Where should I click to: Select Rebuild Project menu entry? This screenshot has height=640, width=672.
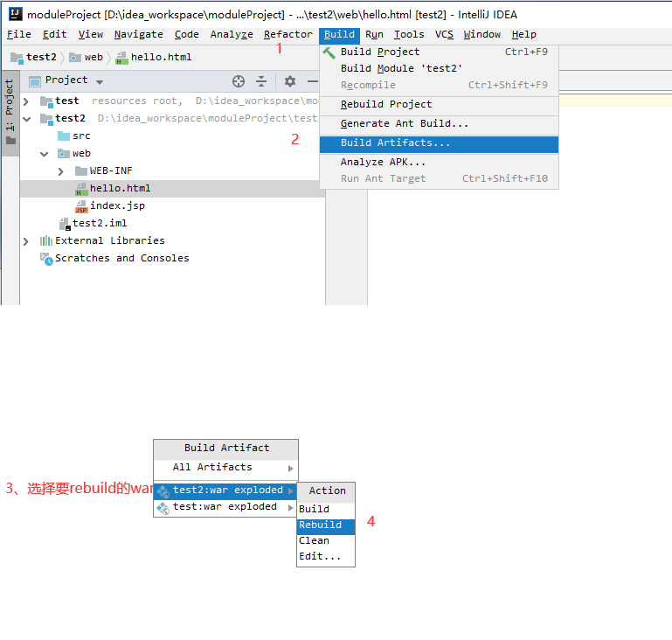(x=439, y=105)
